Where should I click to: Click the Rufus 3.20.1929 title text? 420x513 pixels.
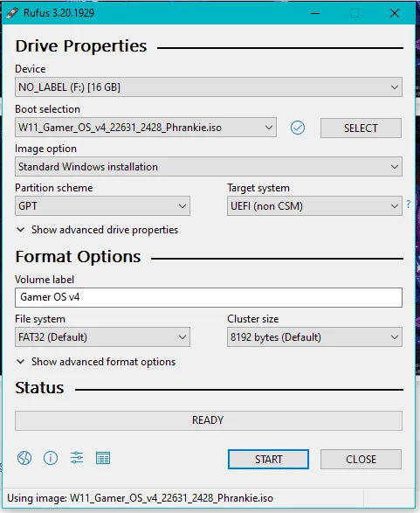click(x=59, y=13)
